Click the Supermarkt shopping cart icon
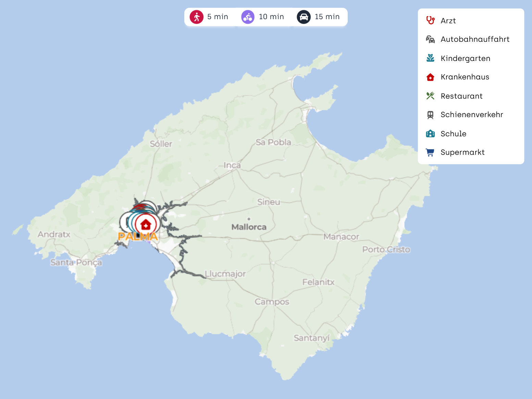This screenshot has height=399, width=532. 430,152
